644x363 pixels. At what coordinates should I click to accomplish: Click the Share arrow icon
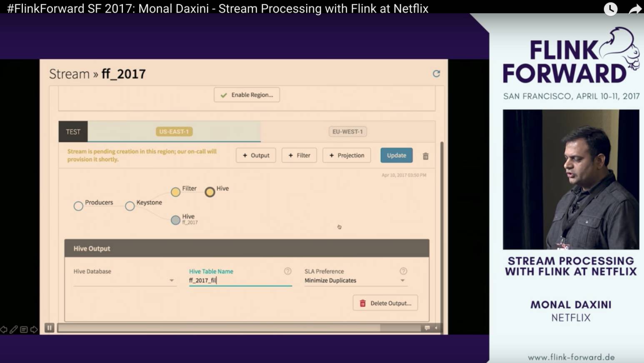pos(635,9)
